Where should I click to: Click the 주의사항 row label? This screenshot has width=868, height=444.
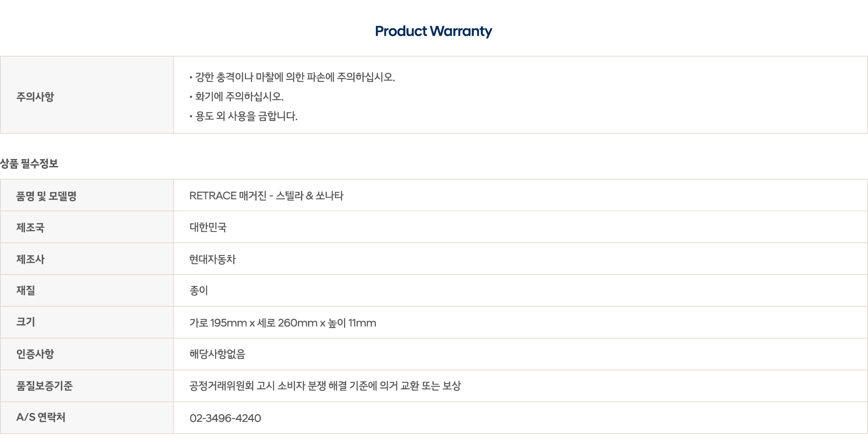click(x=35, y=97)
